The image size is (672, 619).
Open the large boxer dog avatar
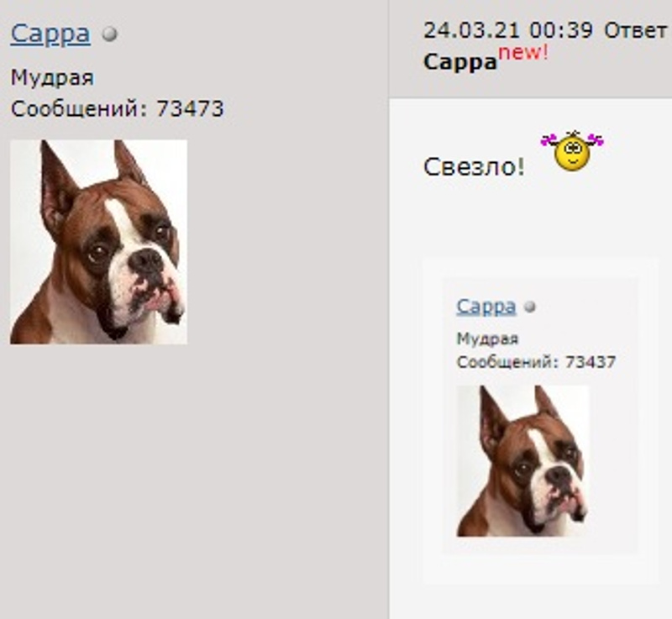click(x=98, y=242)
